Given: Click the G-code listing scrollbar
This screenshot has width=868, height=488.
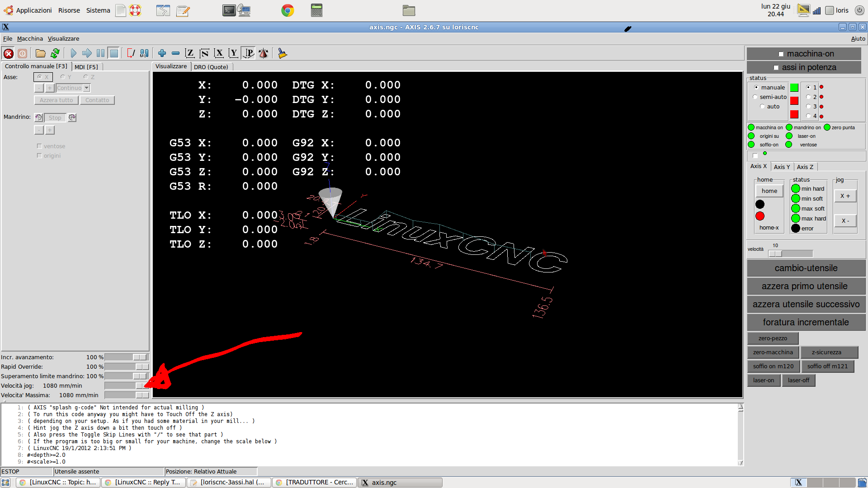Looking at the screenshot, I should coord(740,435).
